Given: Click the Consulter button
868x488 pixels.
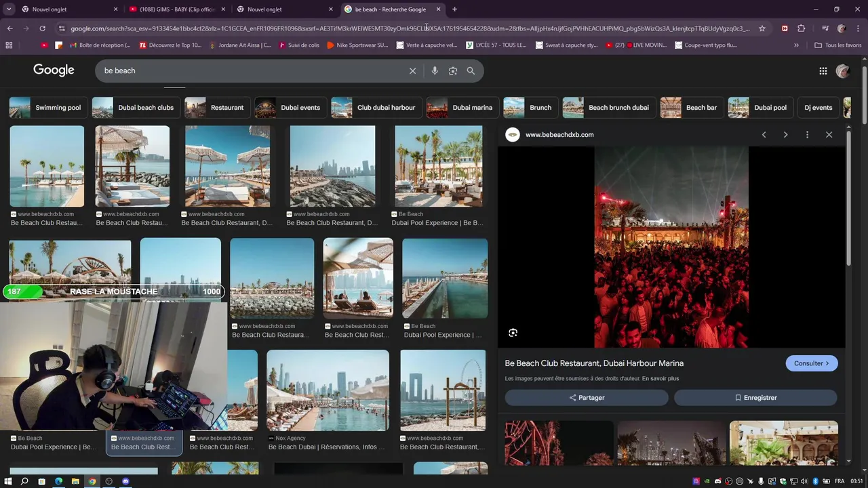Looking at the screenshot, I should 812,363.
